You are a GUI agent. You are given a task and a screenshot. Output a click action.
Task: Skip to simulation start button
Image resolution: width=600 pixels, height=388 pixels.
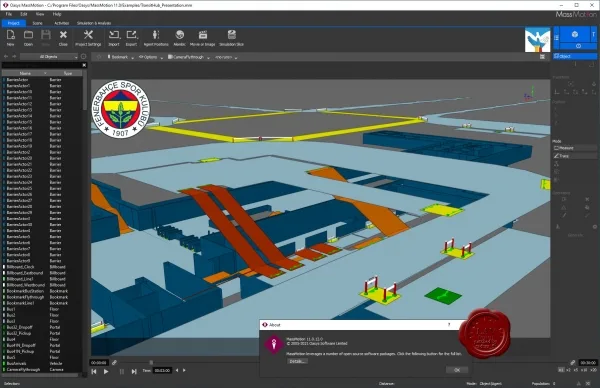pyautogui.click(x=94, y=371)
